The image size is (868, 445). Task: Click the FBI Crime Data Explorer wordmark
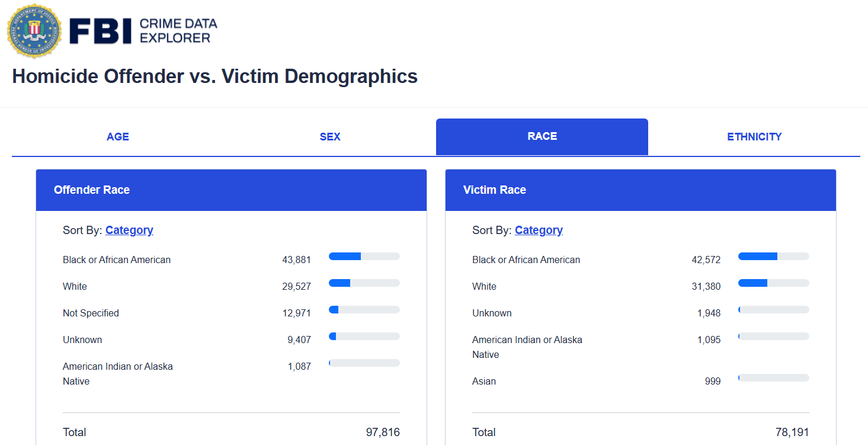pyautogui.click(x=143, y=31)
